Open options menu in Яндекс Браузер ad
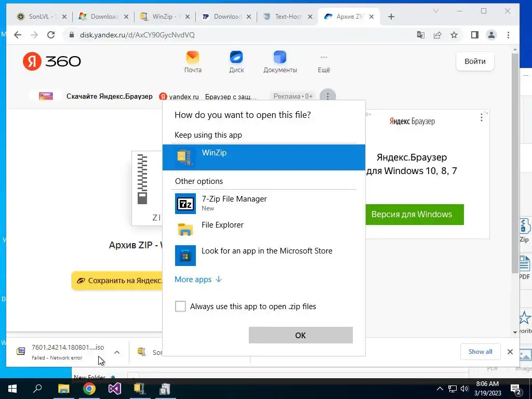The width and height of the screenshot is (532, 399). point(481,118)
